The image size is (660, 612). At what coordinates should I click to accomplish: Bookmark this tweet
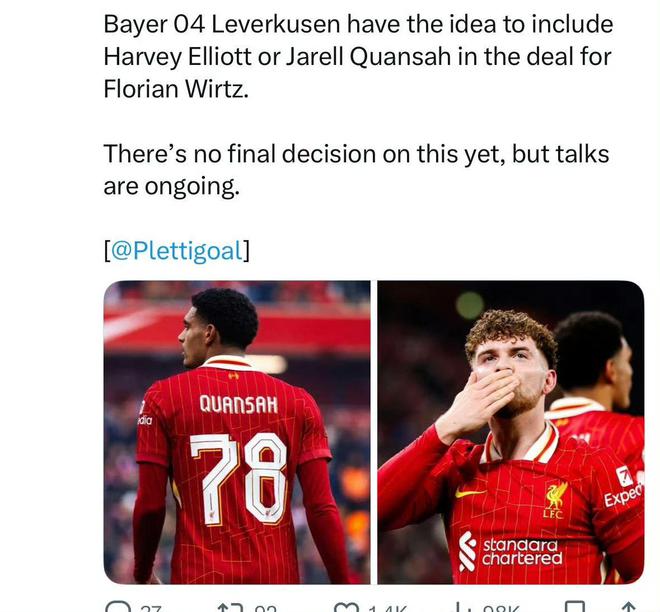[x=575, y=608]
